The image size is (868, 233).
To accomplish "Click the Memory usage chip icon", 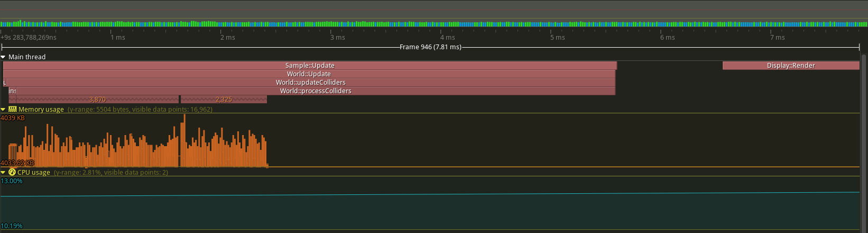I will click(13, 109).
